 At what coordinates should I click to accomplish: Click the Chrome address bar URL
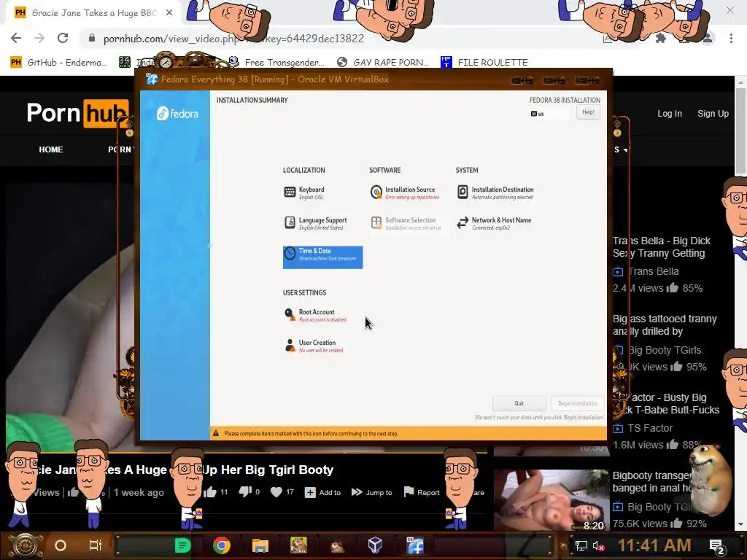point(233,39)
